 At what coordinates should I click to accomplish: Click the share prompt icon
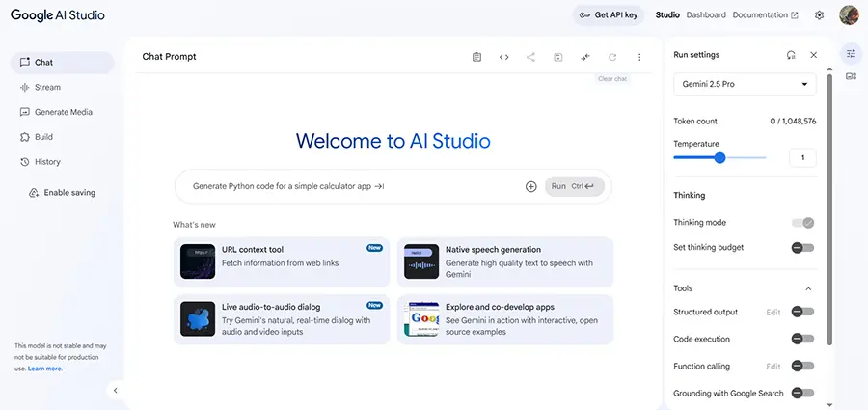(530, 57)
